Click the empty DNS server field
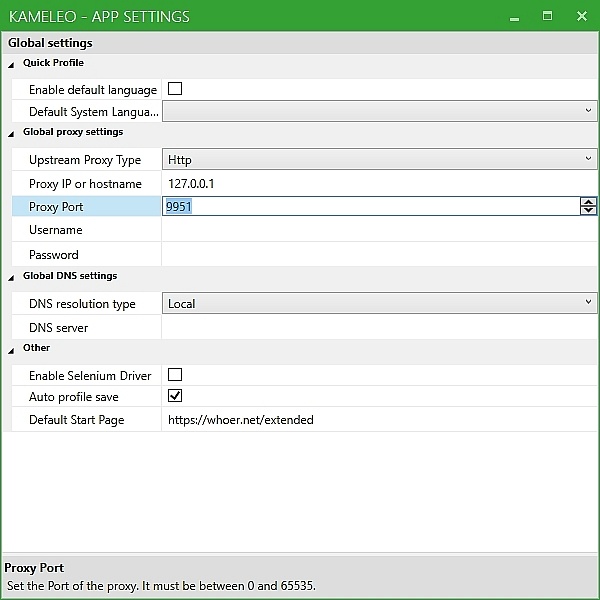 point(380,328)
